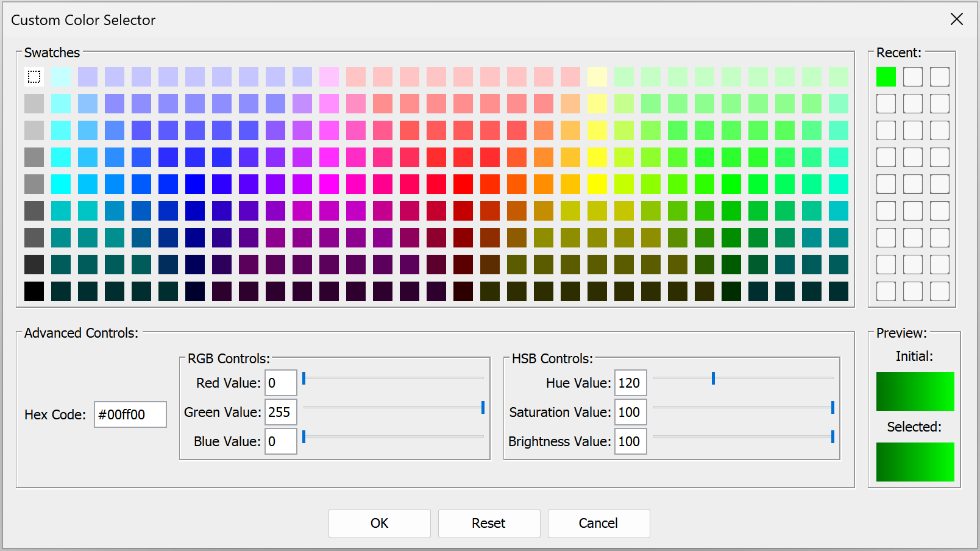This screenshot has height=551, width=980.
Task: Click the Saturation Value slider handle
Action: click(833, 407)
